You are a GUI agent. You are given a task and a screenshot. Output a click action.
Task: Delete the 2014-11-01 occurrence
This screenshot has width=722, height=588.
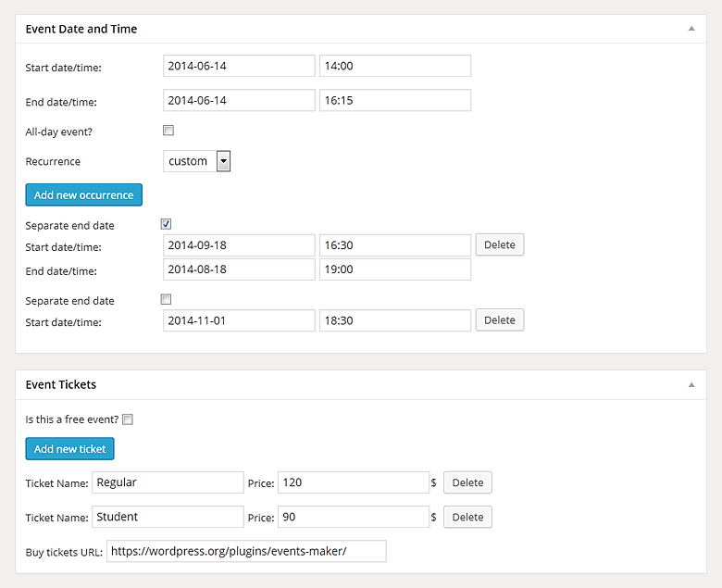tap(500, 320)
